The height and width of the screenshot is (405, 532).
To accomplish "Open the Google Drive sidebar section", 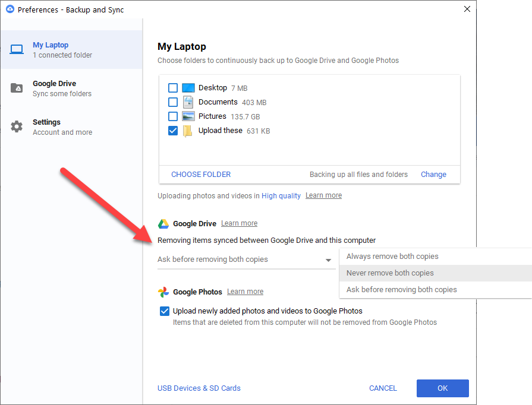I will 71,88.
